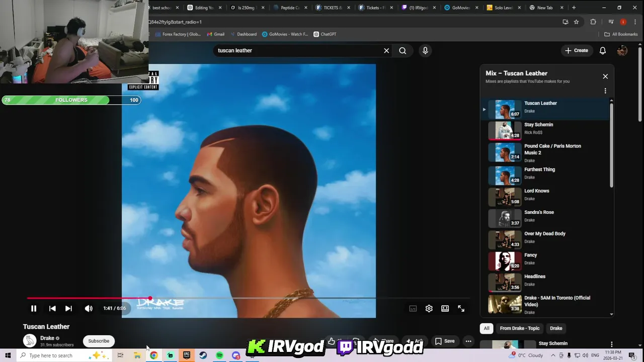The height and width of the screenshot is (362, 644).
Task: Open a new browser tab with plus
Action: pos(574,8)
